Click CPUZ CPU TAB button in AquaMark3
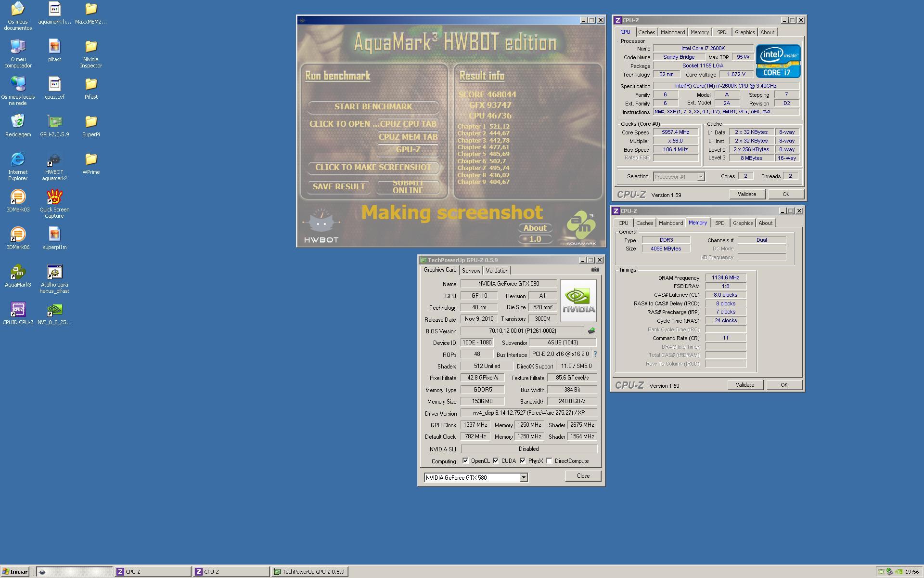This screenshot has width=924, height=578. click(408, 124)
